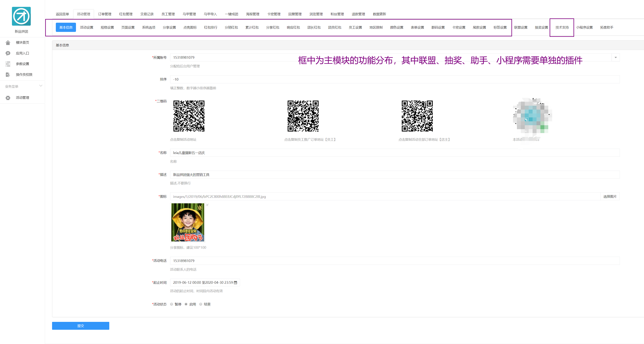Open 活动管理 in the sidebar
The image size is (644, 344).
click(x=23, y=98)
